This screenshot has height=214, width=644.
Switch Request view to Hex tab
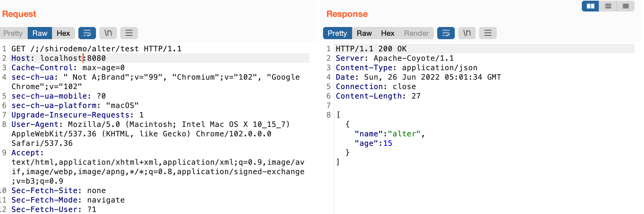tap(63, 33)
